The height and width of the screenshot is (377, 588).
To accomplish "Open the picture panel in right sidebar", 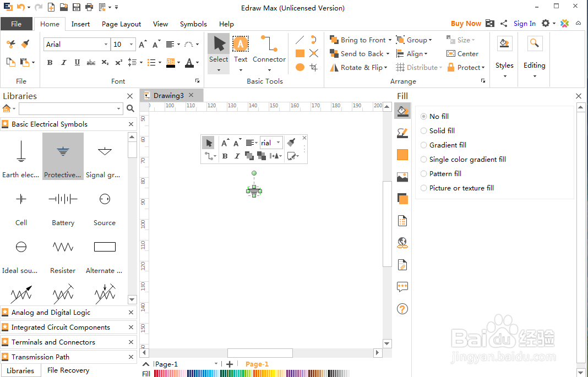I will point(402,177).
